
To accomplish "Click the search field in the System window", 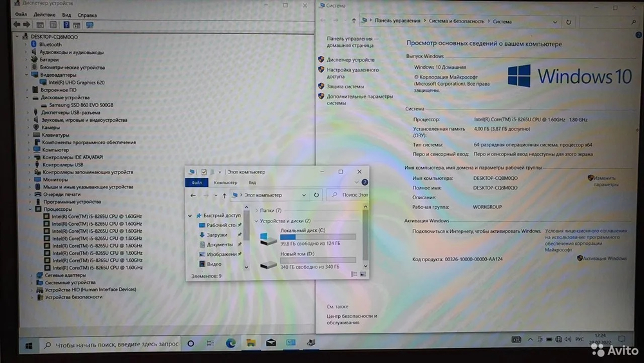I will [x=609, y=22].
